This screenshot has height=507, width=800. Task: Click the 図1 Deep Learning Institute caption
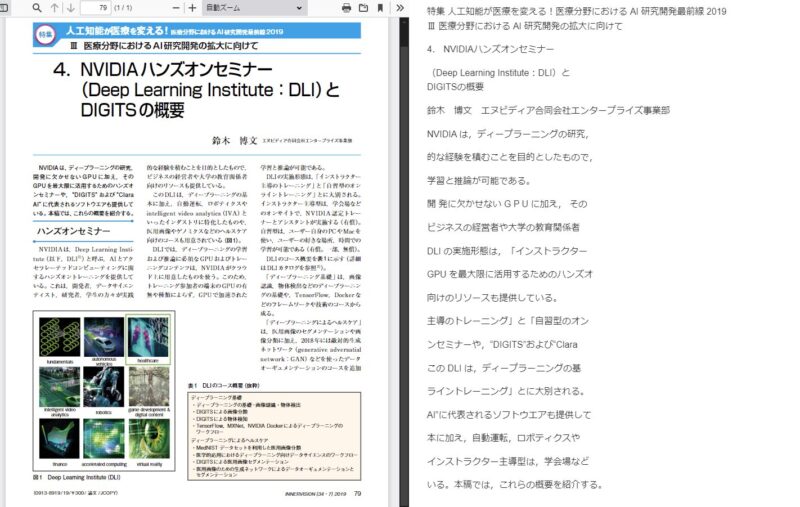pyautogui.click(x=77, y=477)
